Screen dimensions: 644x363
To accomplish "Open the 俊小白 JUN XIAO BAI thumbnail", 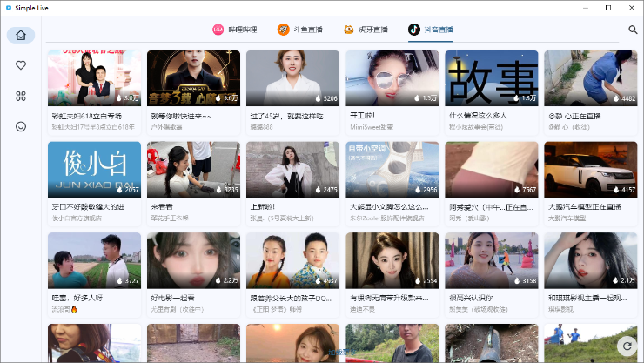I will tap(95, 169).
